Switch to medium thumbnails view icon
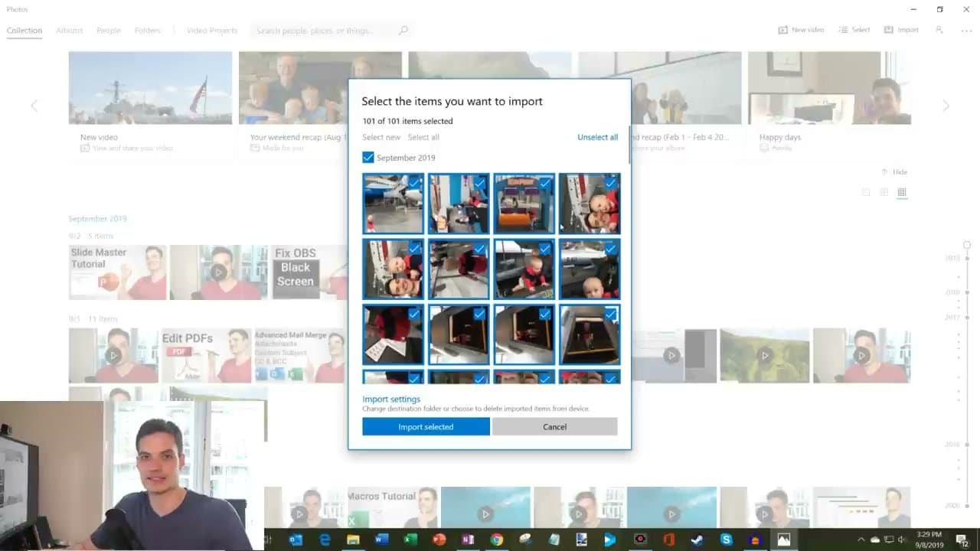The width and height of the screenshot is (980, 551). [x=884, y=192]
